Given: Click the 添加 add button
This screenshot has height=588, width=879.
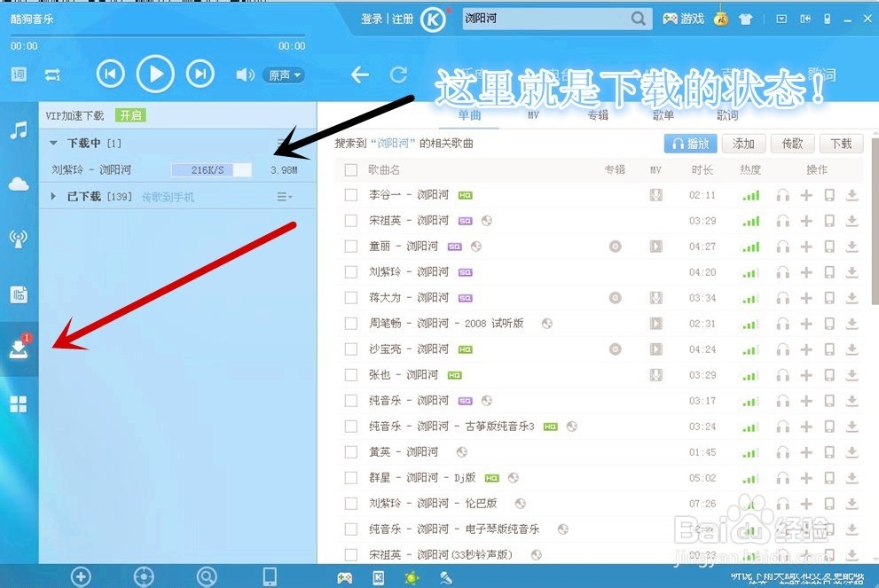Looking at the screenshot, I should click(x=743, y=144).
